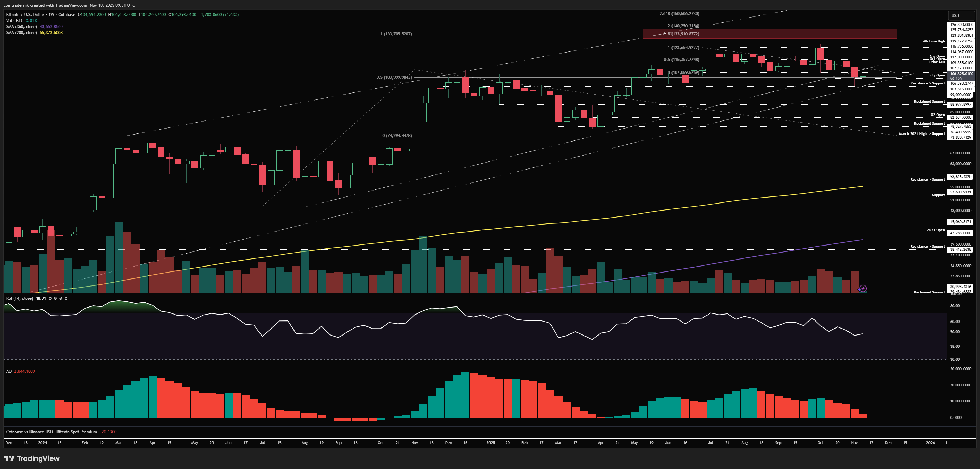Screen dimensions: 980x469
Task: Click the 2024 Open price level label
Action: [x=935, y=230]
